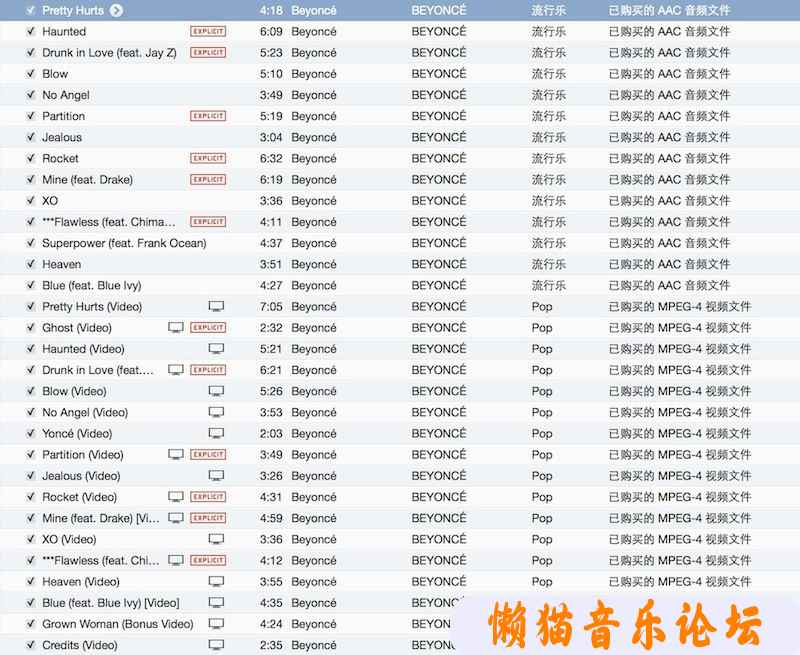The height and width of the screenshot is (655, 800).
Task: Toggle checkbox for Blow audio track
Action: pos(31,74)
